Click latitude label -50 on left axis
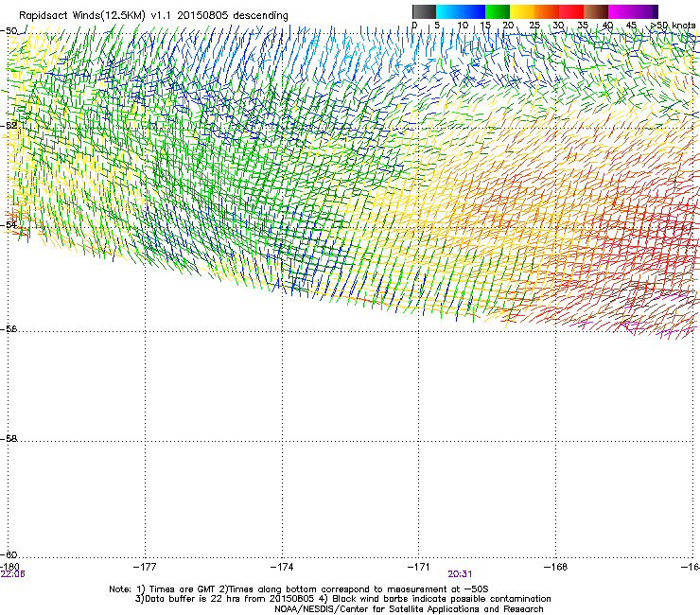Screen dimensions: 700x615 [x=9, y=31]
